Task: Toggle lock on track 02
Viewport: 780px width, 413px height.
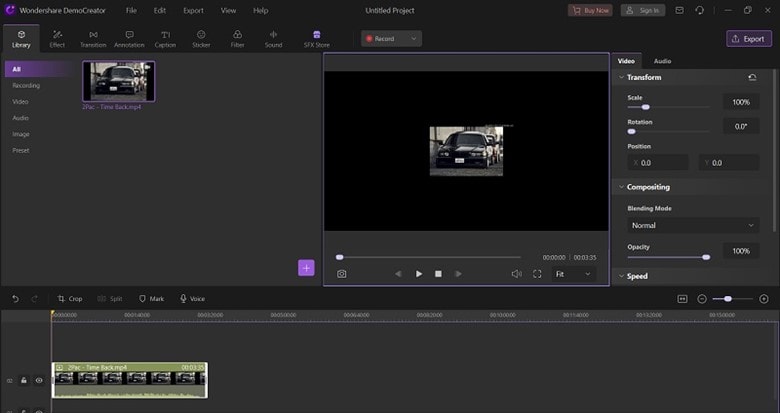Action: pyautogui.click(x=23, y=381)
